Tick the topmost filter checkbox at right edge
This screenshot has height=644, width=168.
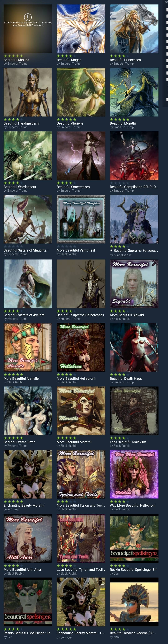(167, 10)
